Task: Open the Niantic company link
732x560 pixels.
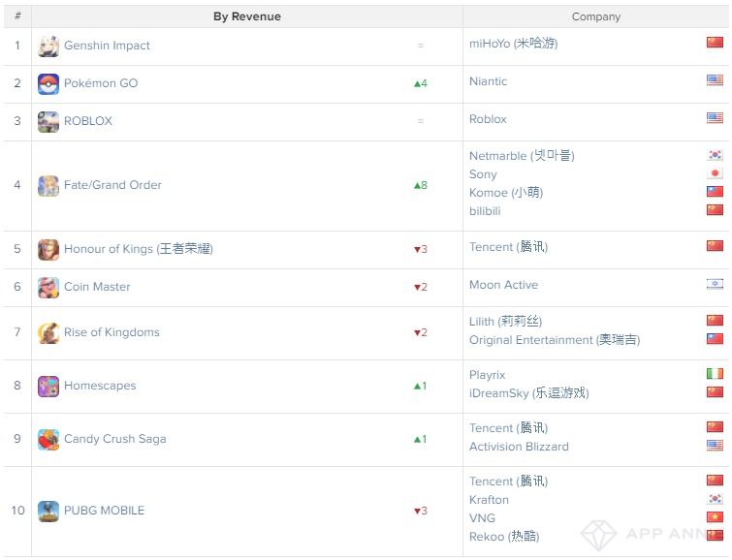Action: pos(489,81)
